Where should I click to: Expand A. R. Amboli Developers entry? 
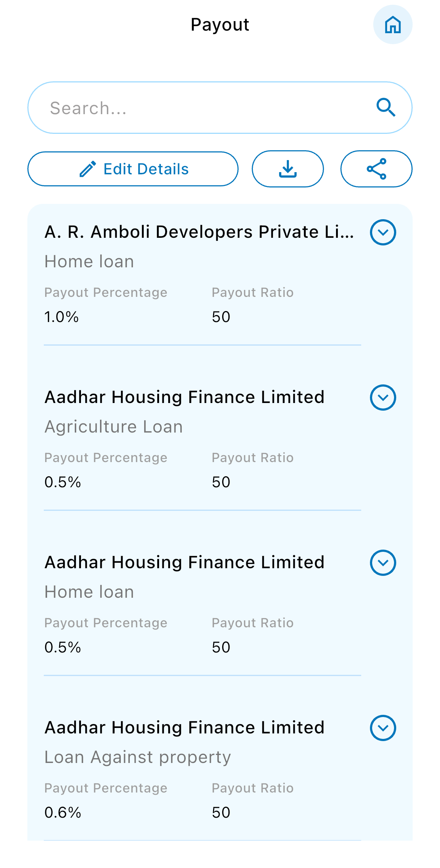tap(383, 232)
